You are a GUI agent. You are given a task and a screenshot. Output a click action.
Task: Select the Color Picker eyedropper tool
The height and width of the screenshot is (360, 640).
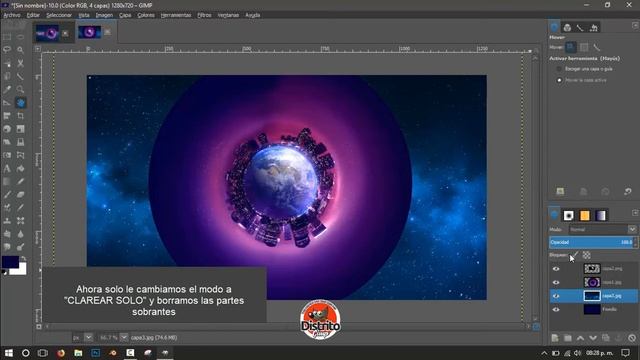[x=7, y=89]
